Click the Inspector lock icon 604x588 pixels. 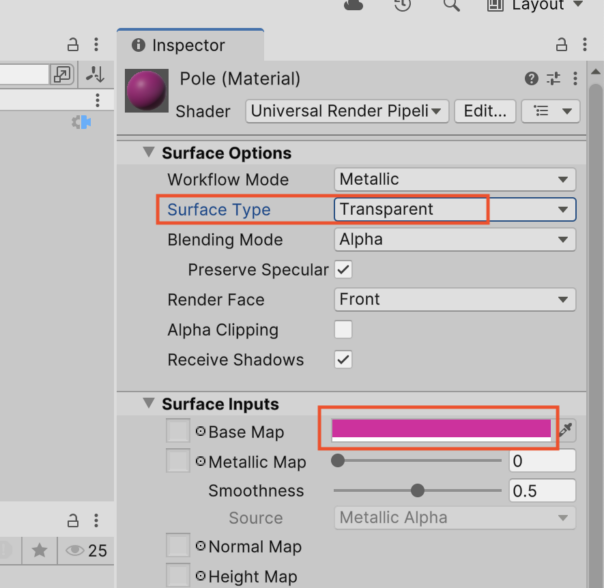click(x=561, y=45)
